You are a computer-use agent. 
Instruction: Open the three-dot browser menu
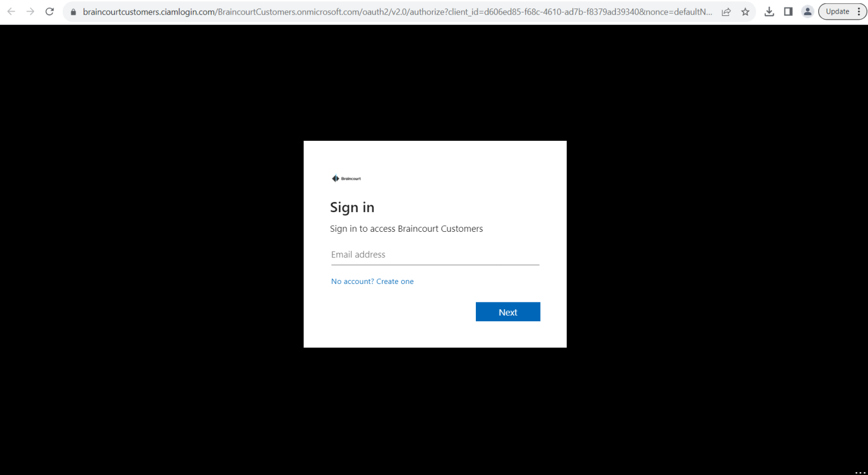click(x=860, y=11)
